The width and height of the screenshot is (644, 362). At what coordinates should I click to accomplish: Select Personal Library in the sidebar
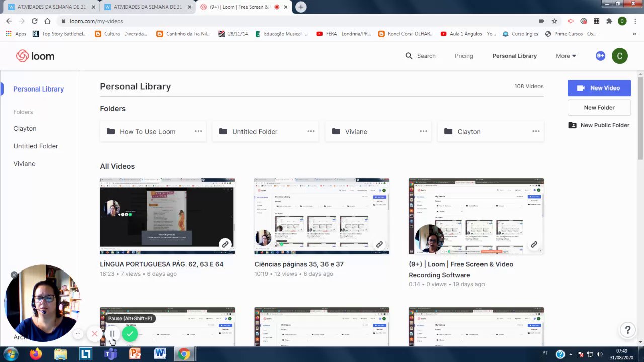38,89
